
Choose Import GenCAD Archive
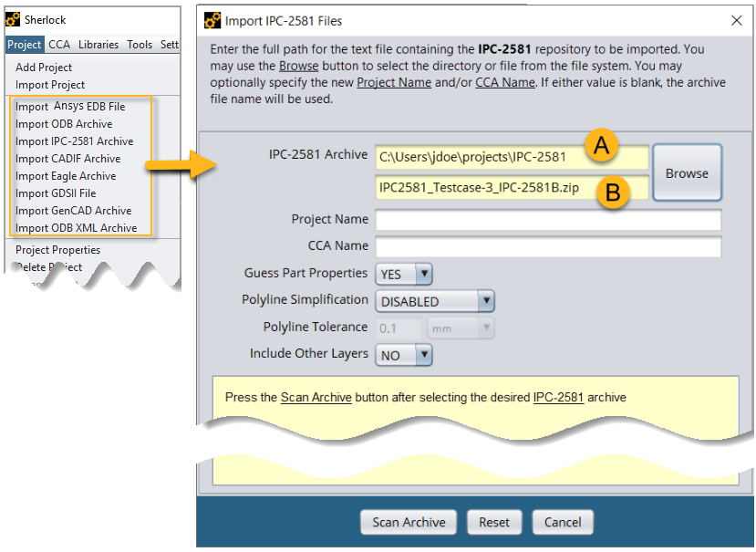coord(73,211)
